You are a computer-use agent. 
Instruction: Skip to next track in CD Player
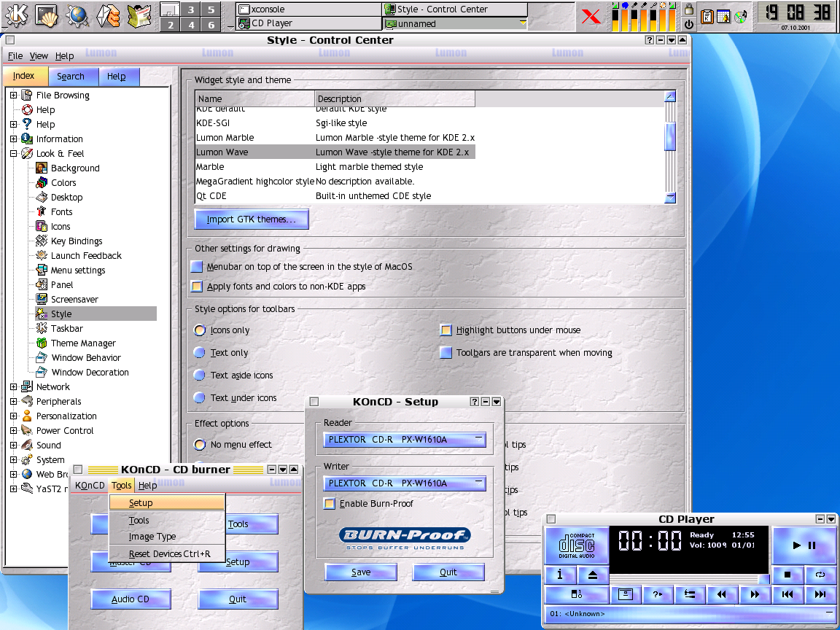coord(820,594)
